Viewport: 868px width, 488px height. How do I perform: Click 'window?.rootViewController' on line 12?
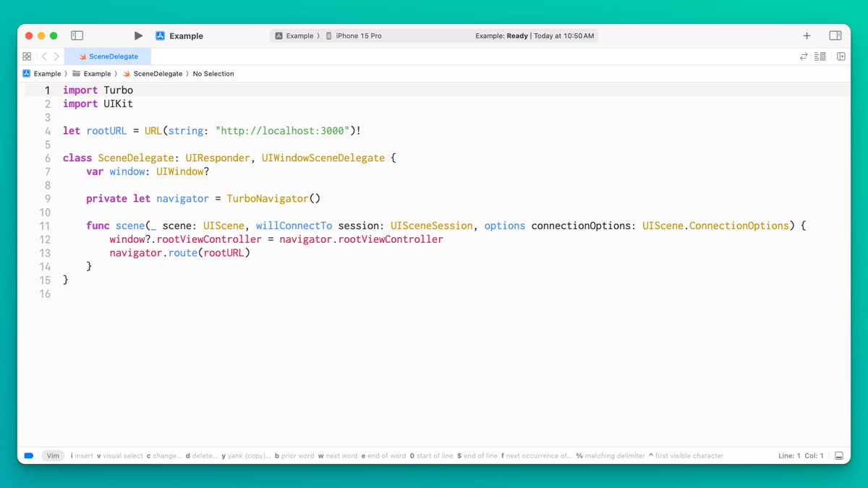click(186, 239)
